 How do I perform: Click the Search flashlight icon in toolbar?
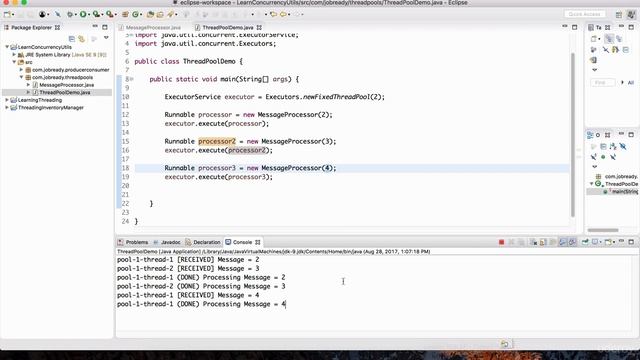click(170, 14)
